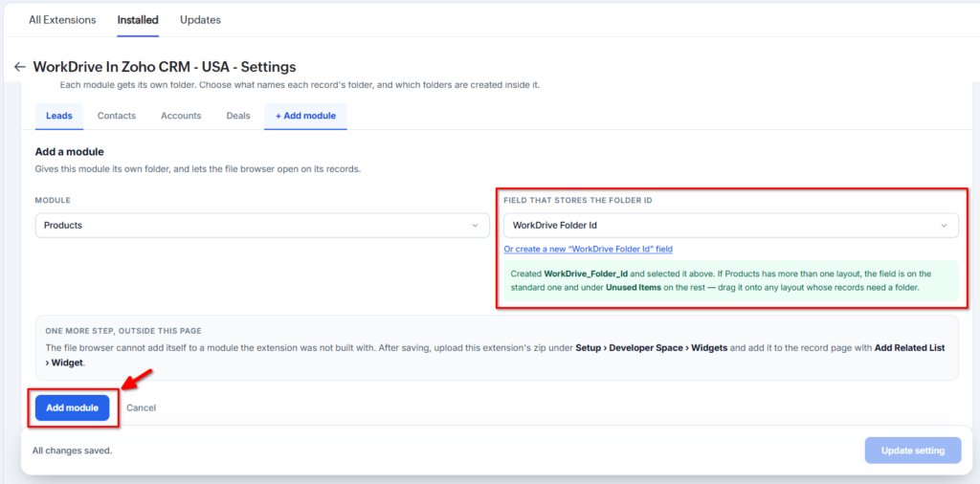
Task: Select the Deals module tab
Action: tap(238, 116)
